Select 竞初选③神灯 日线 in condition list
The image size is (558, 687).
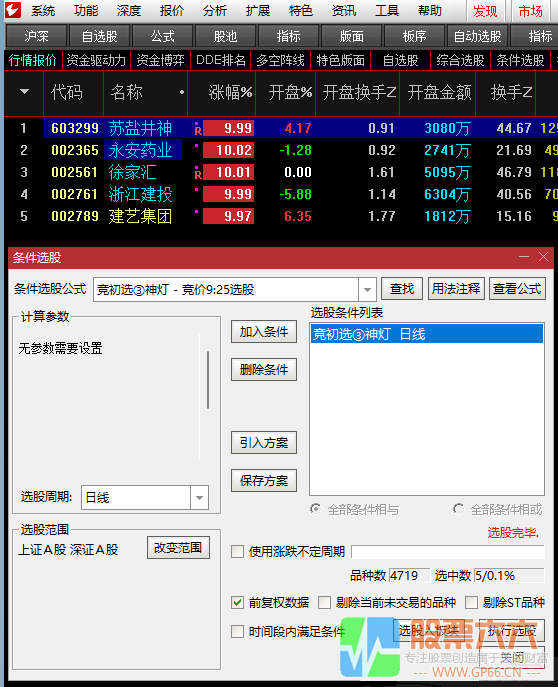click(427, 334)
